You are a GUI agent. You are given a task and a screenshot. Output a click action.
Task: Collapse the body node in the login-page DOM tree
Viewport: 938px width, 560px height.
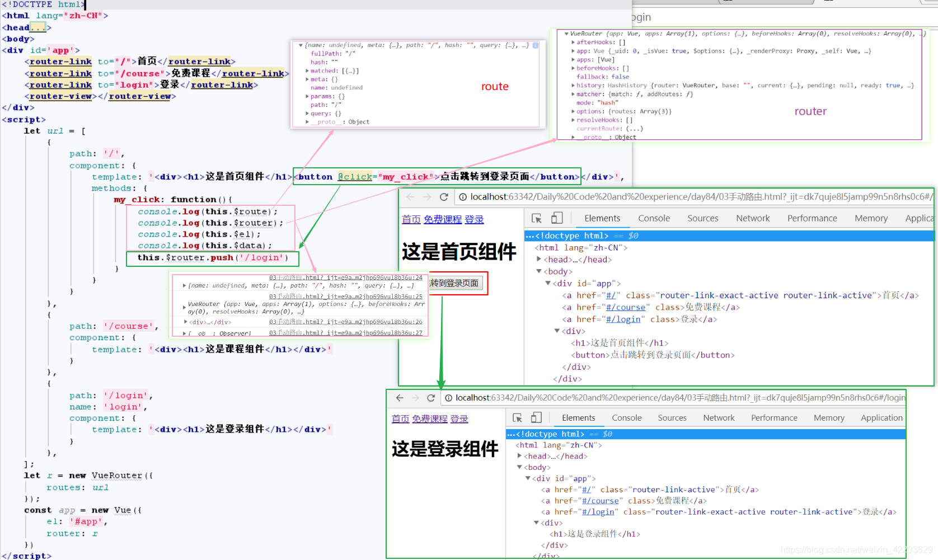pyautogui.click(x=519, y=467)
